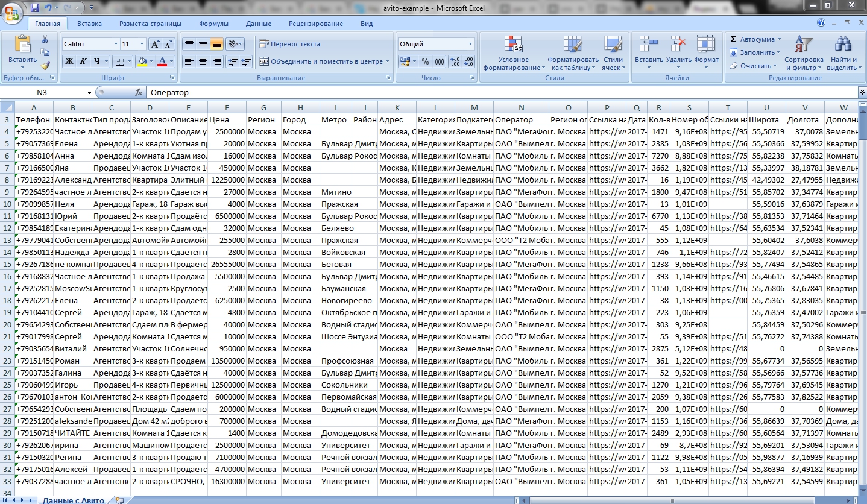Apply thousands separator format 000

coord(440,61)
